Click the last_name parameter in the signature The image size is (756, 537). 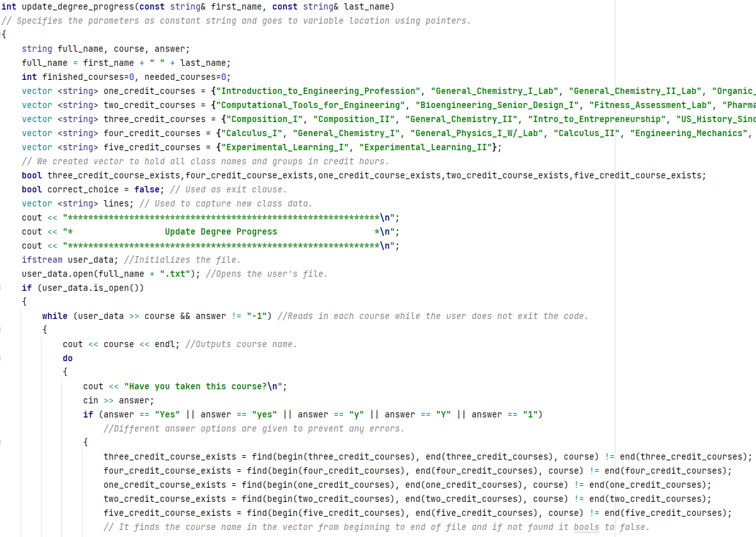point(365,7)
